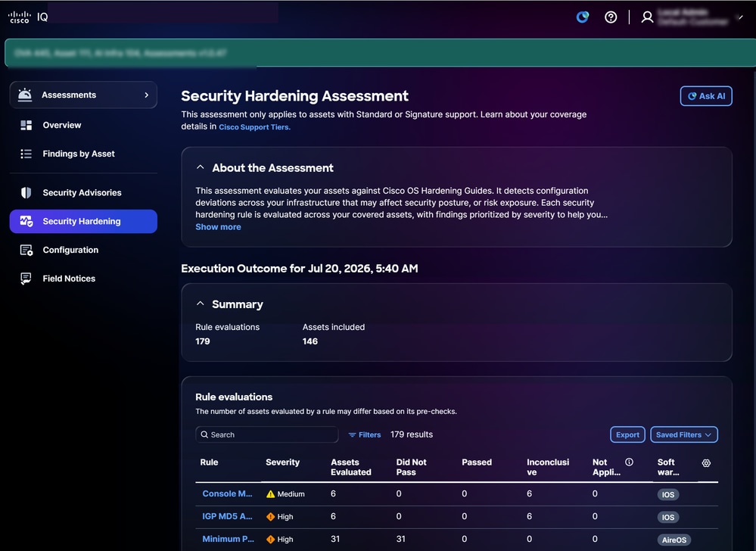Click the Security Hardening icon
Image resolution: width=756 pixels, height=551 pixels.
pos(26,221)
